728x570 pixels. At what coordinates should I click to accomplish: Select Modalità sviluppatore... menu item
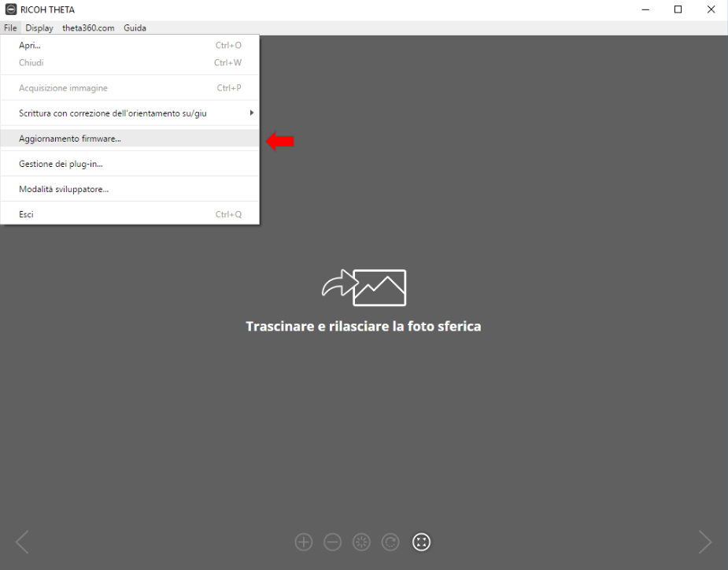tap(130, 189)
